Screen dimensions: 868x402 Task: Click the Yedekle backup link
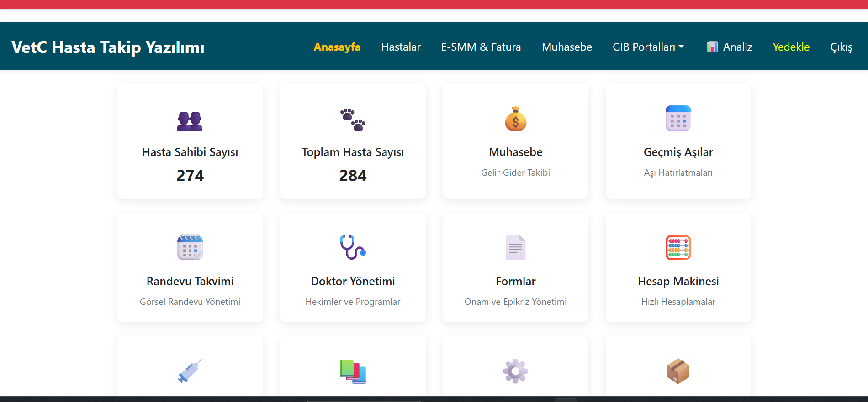791,47
